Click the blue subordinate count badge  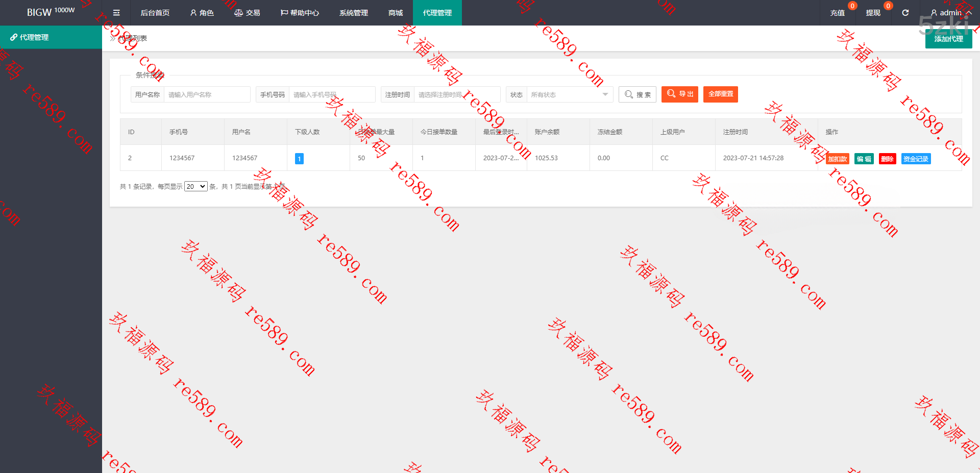(x=299, y=159)
